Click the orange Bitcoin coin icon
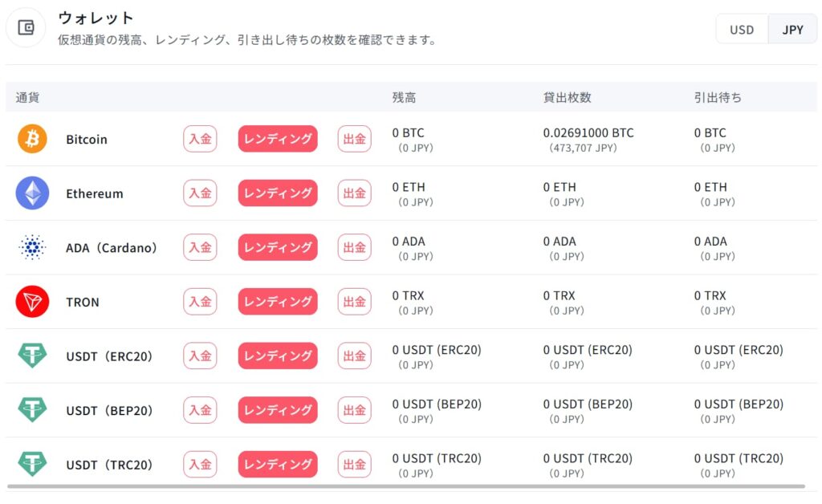822x504 pixels. 32,139
